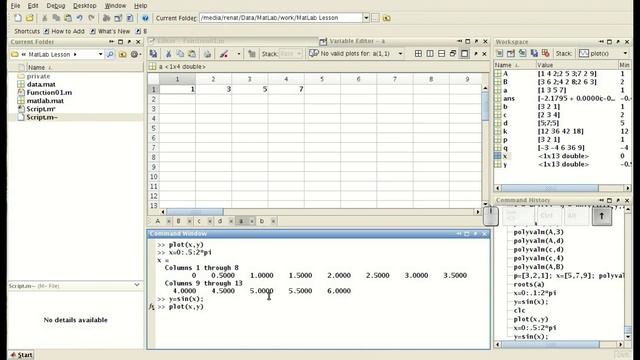Select data.mat in Current Folder
Screen dimensions: 640x360
pos(41,84)
